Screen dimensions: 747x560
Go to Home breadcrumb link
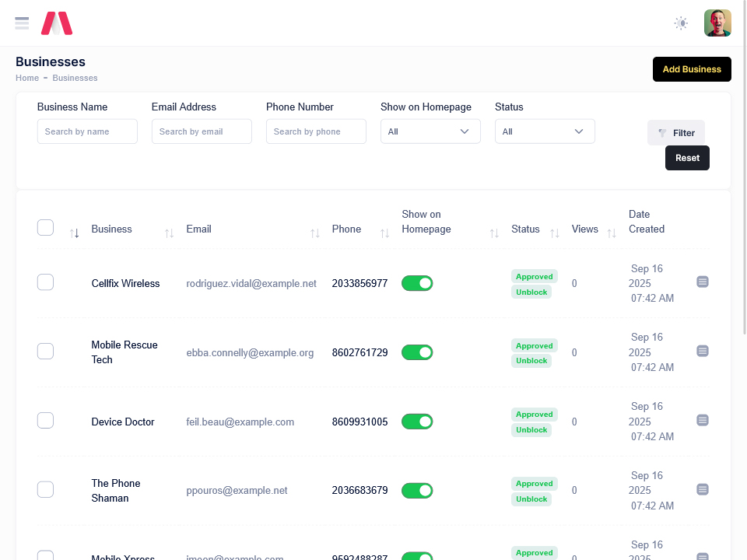pos(27,78)
